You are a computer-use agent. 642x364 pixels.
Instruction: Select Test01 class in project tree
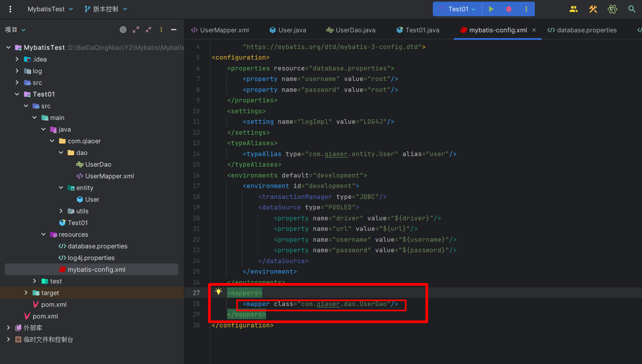click(x=73, y=223)
